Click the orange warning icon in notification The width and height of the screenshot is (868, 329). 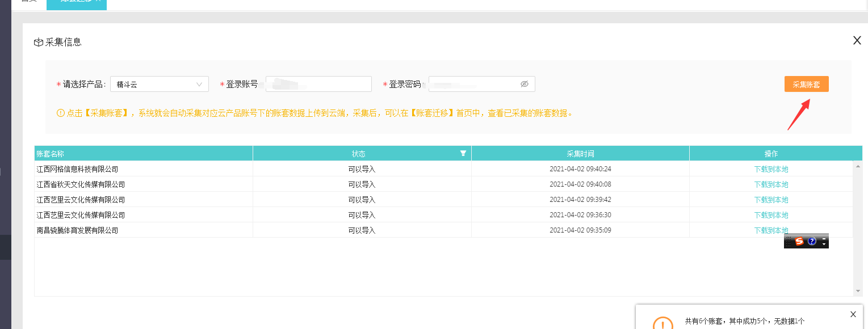coord(663,324)
